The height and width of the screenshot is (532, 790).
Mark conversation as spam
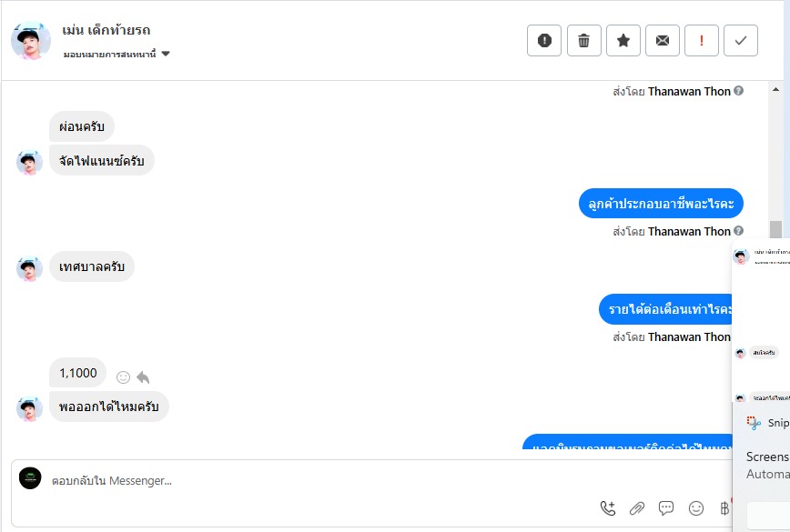(544, 40)
